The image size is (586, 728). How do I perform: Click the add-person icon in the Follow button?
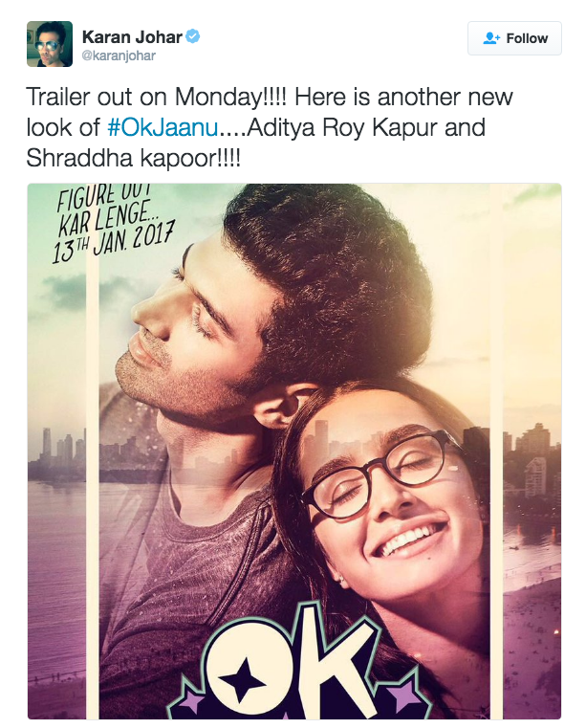[491, 38]
